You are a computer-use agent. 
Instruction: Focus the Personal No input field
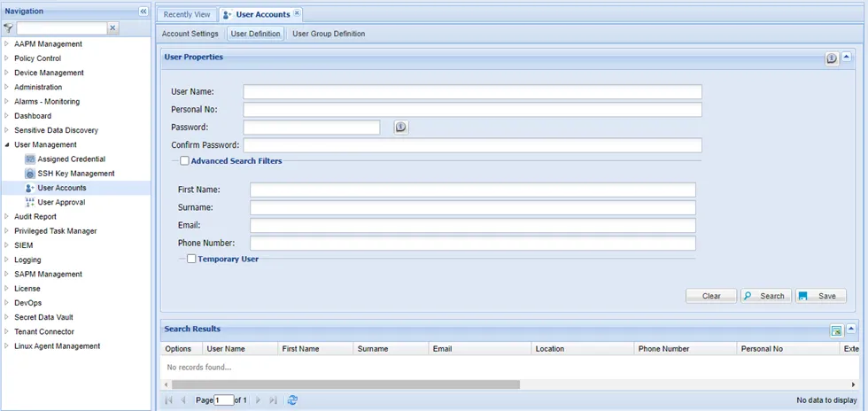pos(473,110)
